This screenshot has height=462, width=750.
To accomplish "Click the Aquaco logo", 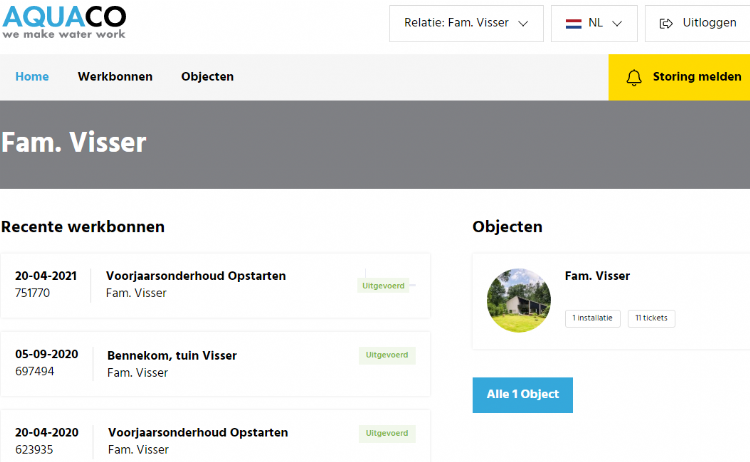I will [x=63, y=20].
